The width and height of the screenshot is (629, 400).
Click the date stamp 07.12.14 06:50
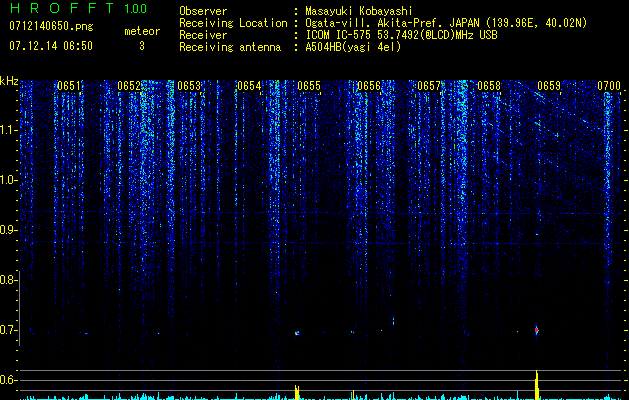click(x=51, y=46)
